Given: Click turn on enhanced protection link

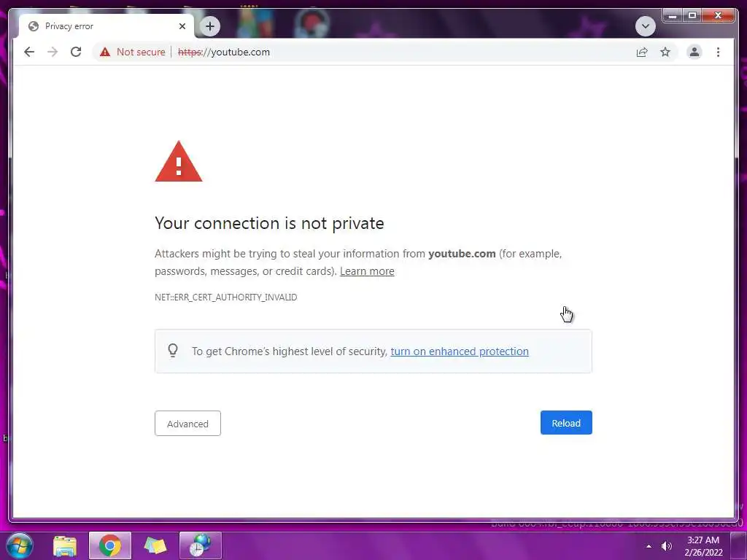Looking at the screenshot, I should (x=460, y=351).
